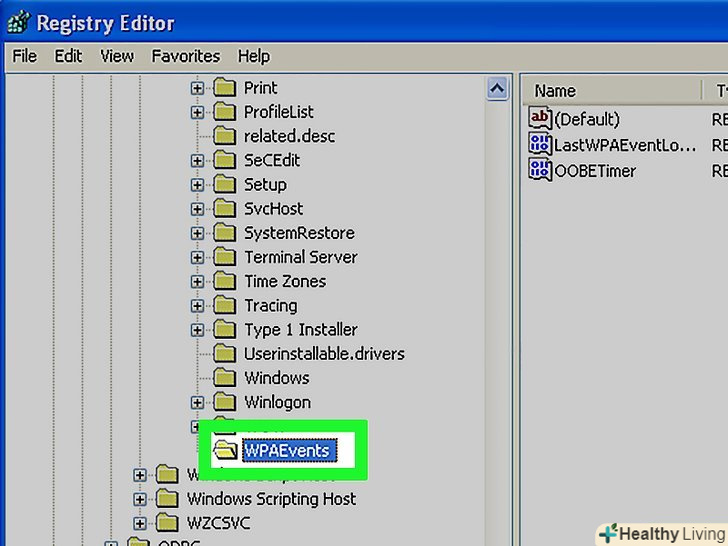The width and height of the screenshot is (728, 546).
Task: Select the Userinstallable.drivers key label
Action: point(324,354)
